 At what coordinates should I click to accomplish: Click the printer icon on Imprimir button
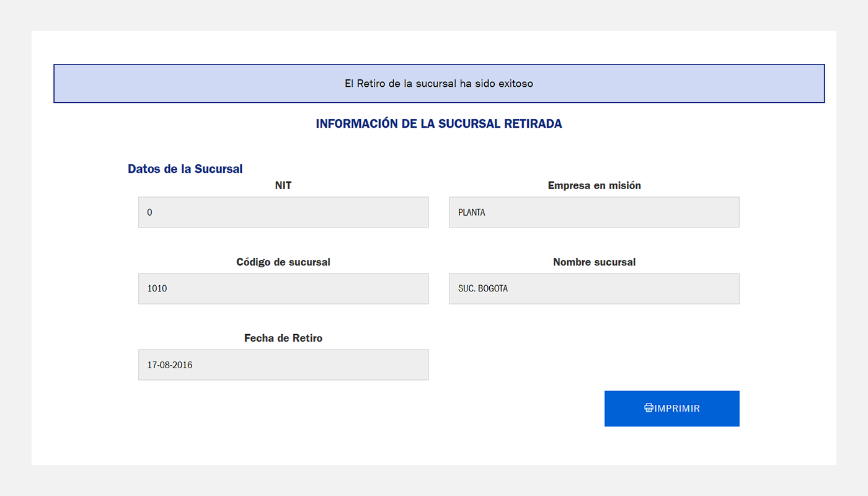pyautogui.click(x=649, y=408)
